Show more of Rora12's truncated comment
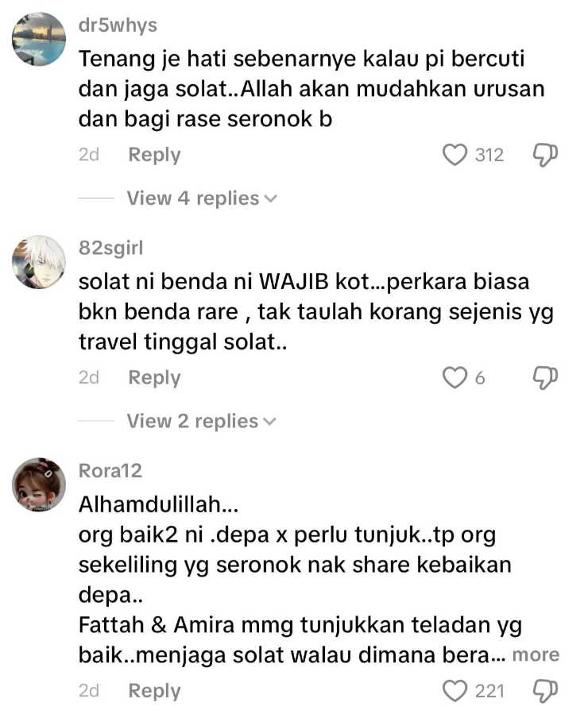 [x=536, y=654]
